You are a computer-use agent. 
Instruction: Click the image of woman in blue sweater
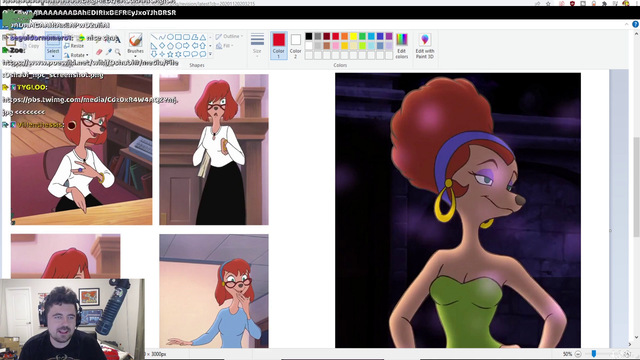[x=214, y=291]
